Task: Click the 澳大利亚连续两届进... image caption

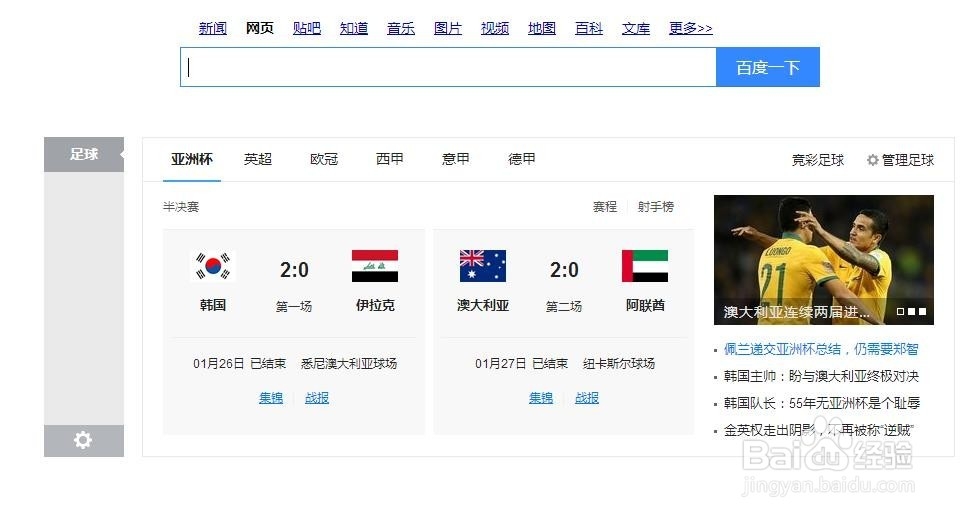Action: (796, 313)
